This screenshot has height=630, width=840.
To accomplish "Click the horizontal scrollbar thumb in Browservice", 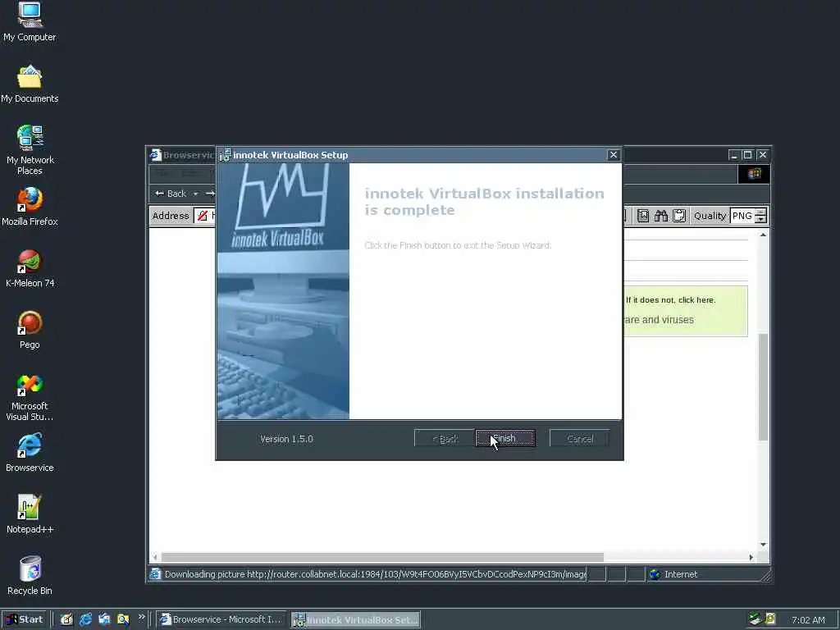I will click(382, 557).
